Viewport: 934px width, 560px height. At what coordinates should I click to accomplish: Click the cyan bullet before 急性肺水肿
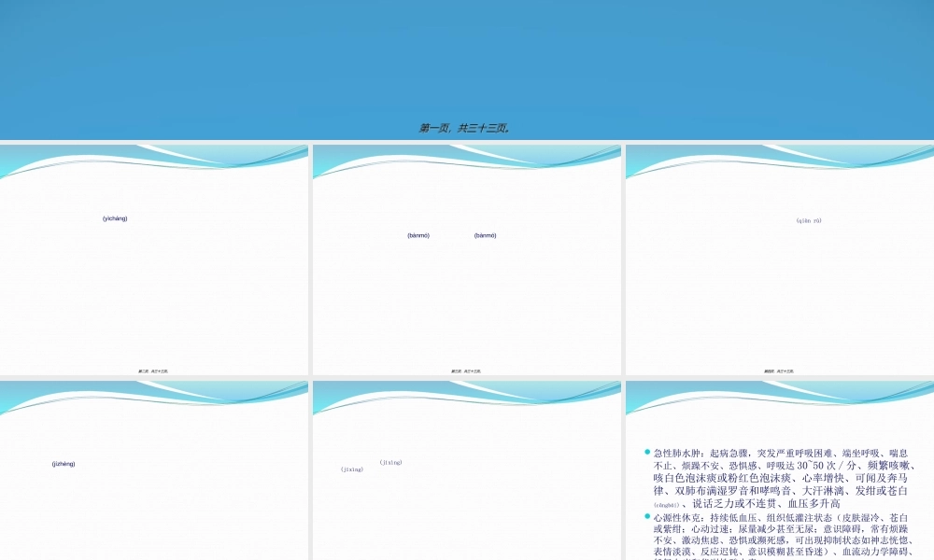[x=646, y=452]
